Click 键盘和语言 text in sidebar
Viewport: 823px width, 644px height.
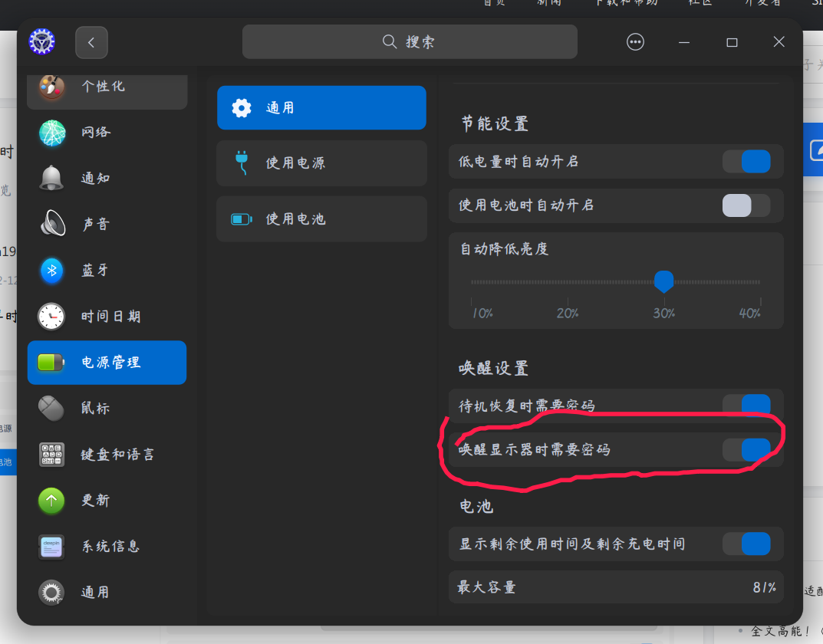[117, 455]
